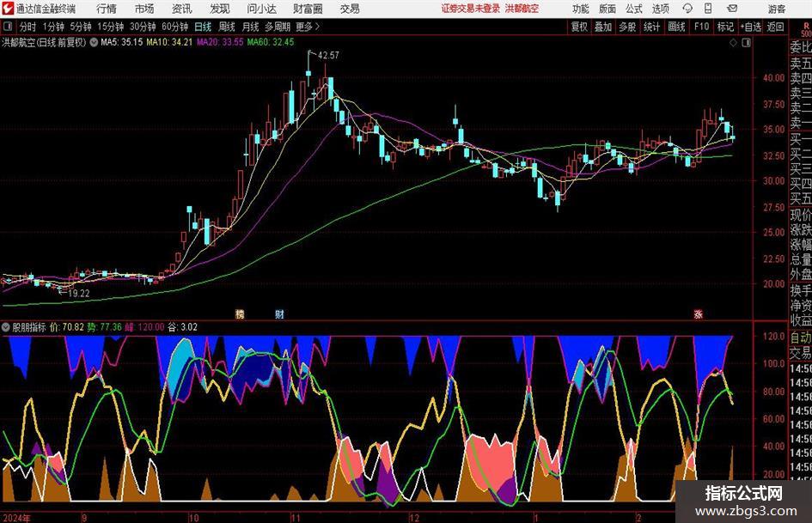The height and width of the screenshot is (523, 812).
Task: Click the 涨 badge under the chart
Action: pyautogui.click(x=698, y=313)
